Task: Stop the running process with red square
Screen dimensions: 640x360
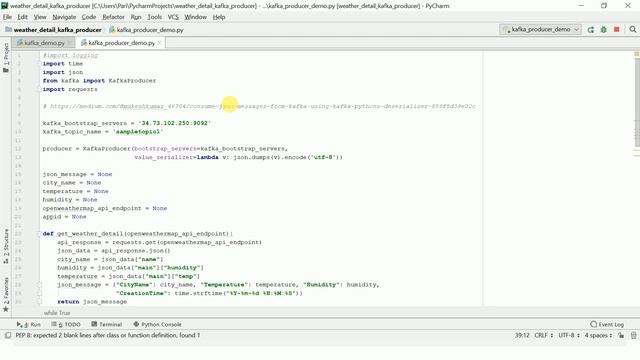Action: (617, 29)
